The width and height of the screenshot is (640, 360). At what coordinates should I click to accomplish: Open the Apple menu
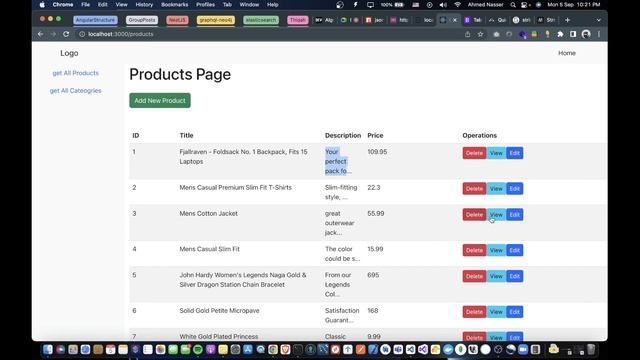tap(42, 4)
